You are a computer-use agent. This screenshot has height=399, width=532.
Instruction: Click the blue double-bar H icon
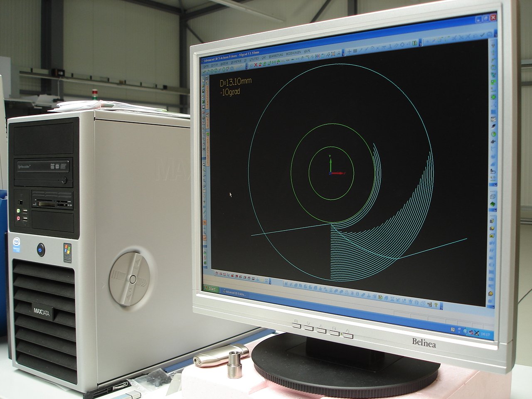coord(318,56)
